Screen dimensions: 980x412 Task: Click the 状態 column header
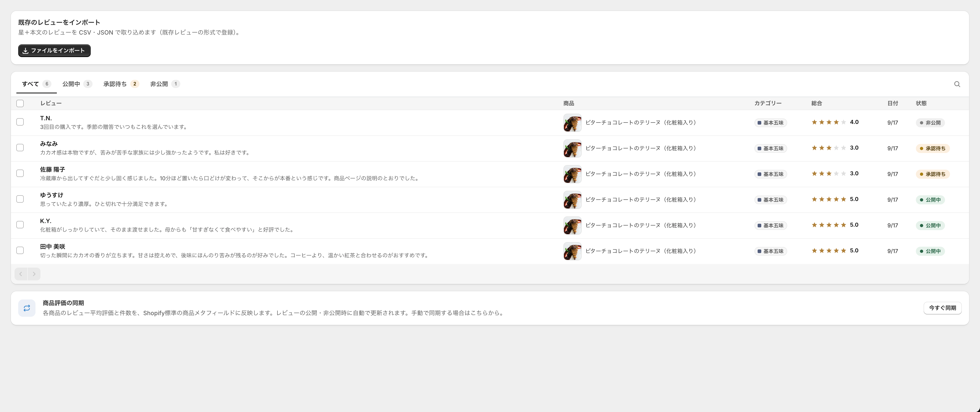(921, 103)
